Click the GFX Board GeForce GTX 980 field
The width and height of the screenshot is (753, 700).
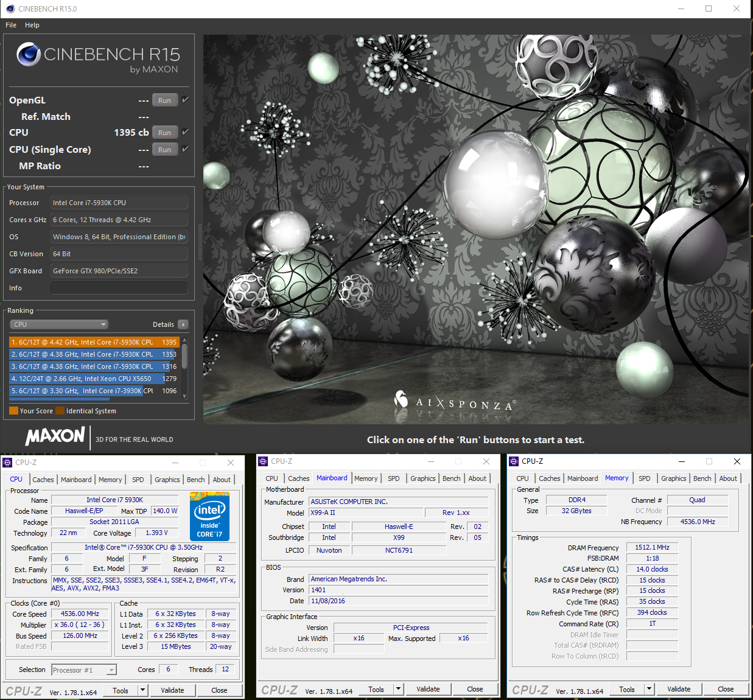point(119,271)
